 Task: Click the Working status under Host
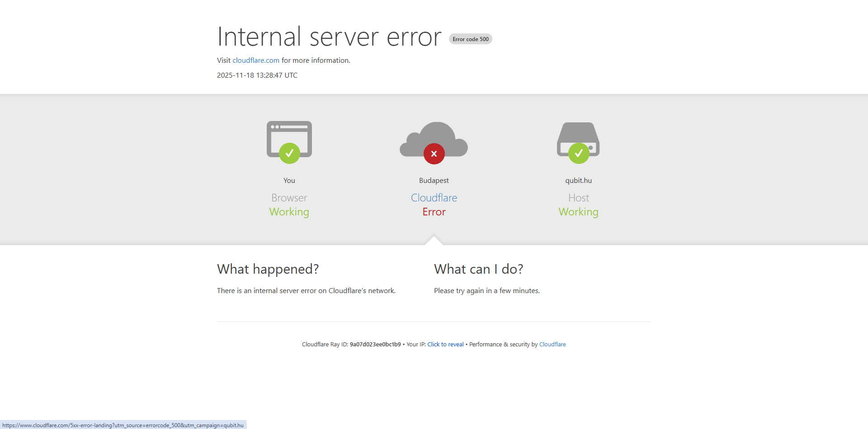click(x=579, y=212)
